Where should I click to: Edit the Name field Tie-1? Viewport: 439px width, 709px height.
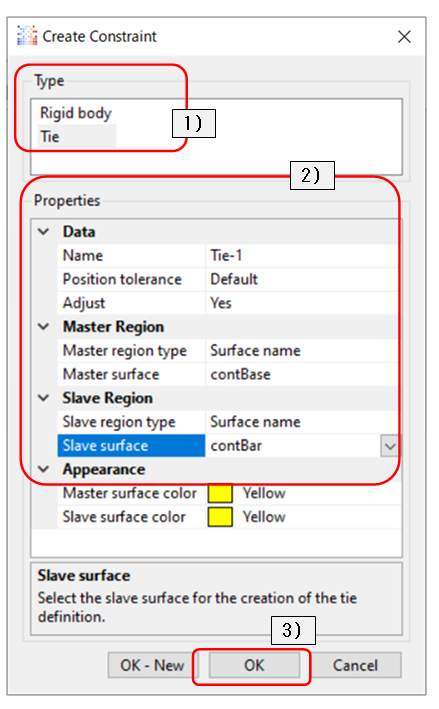click(x=303, y=255)
